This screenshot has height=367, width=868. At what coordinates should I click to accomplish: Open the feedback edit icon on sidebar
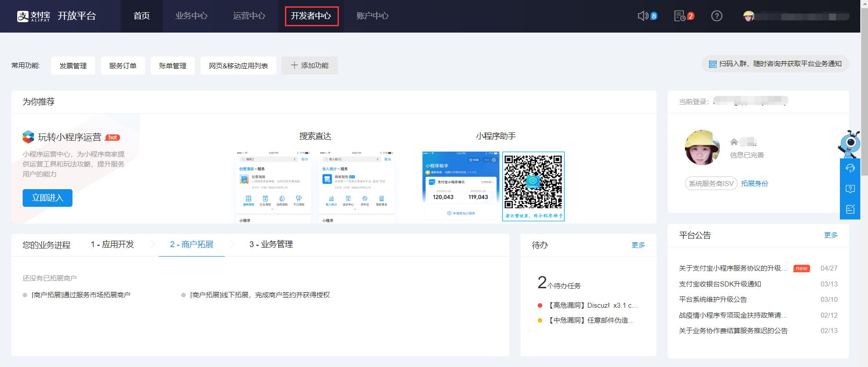pyautogui.click(x=850, y=209)
